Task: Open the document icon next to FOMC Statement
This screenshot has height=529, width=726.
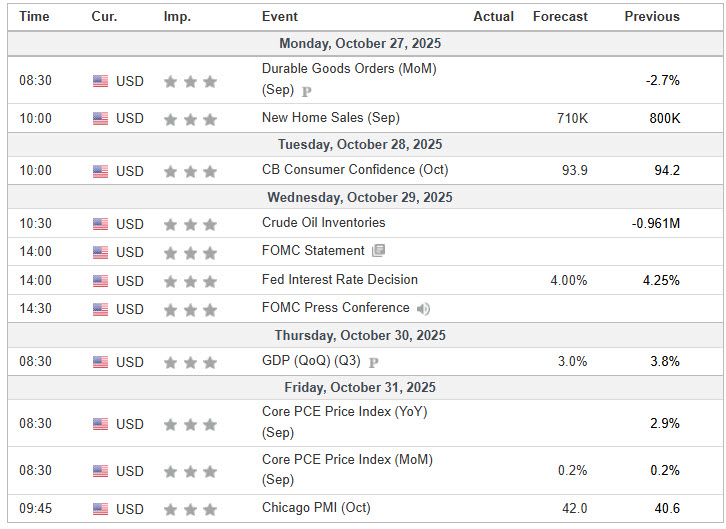Action: coord(378,251)
